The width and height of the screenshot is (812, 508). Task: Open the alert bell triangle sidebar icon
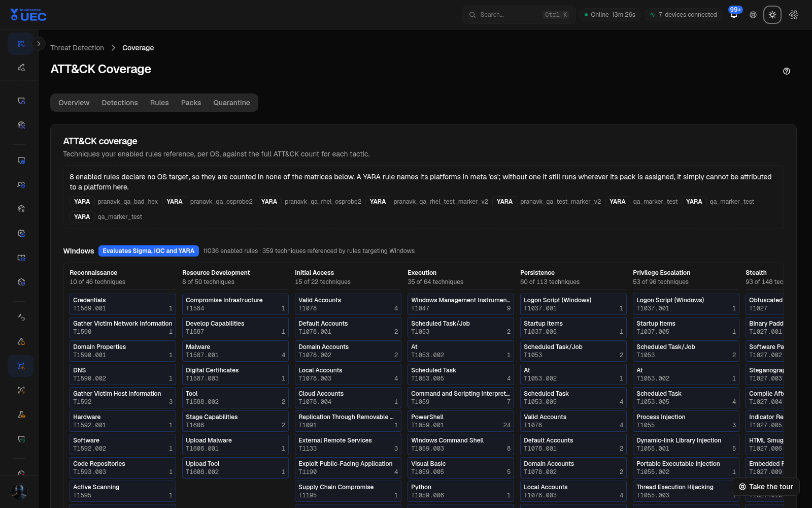[21, 341]
